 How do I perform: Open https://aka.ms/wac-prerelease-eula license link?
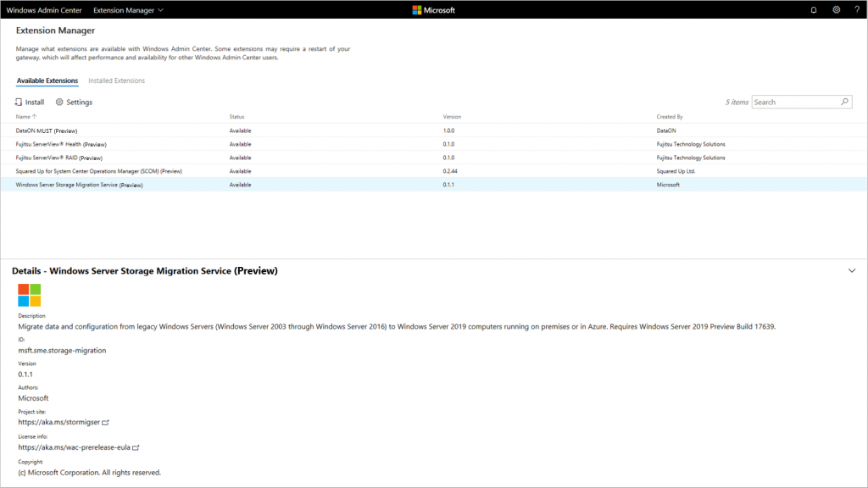click(75, 447)
